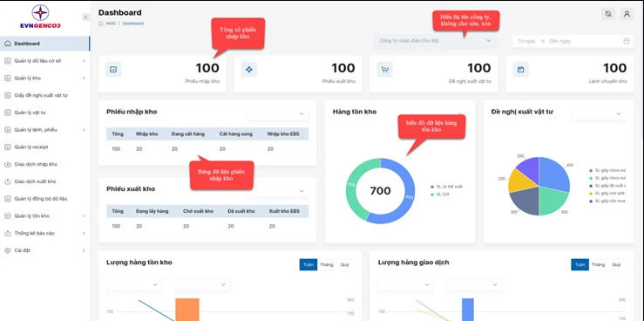This screenshot has width=644, height=321.
Task: Select Quý in Lượng hàng giao dịch chart
Action: (x=616, y=264)
